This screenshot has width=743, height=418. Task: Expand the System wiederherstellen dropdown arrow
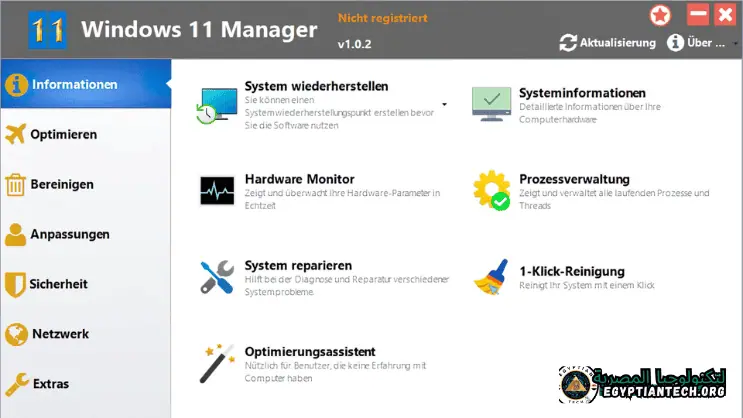(x=444, y=104)
